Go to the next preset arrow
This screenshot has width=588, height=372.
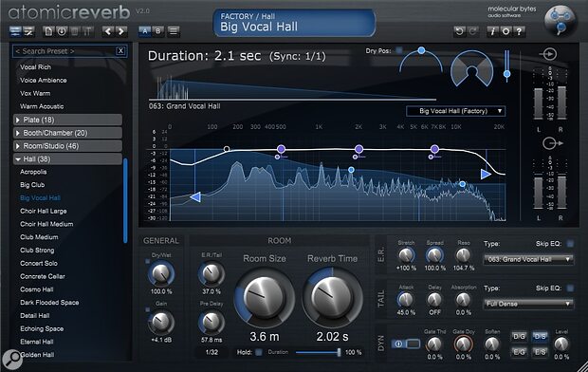[x=121, y=31]
